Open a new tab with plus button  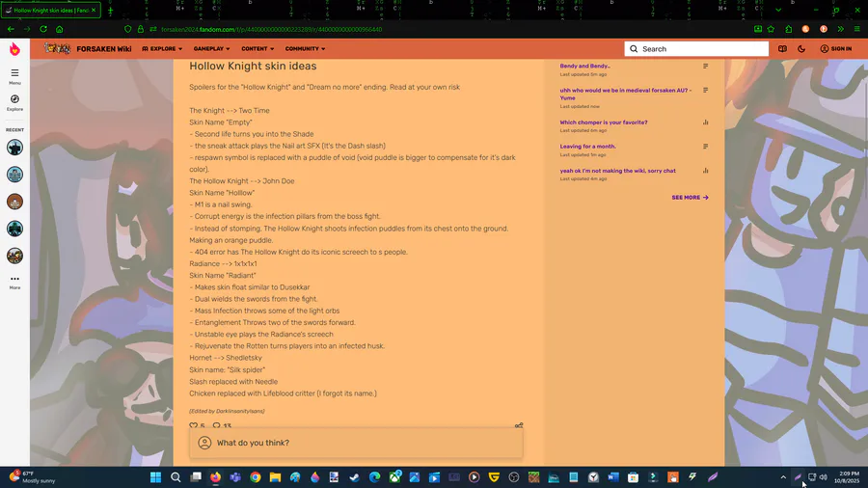point(110,10)
